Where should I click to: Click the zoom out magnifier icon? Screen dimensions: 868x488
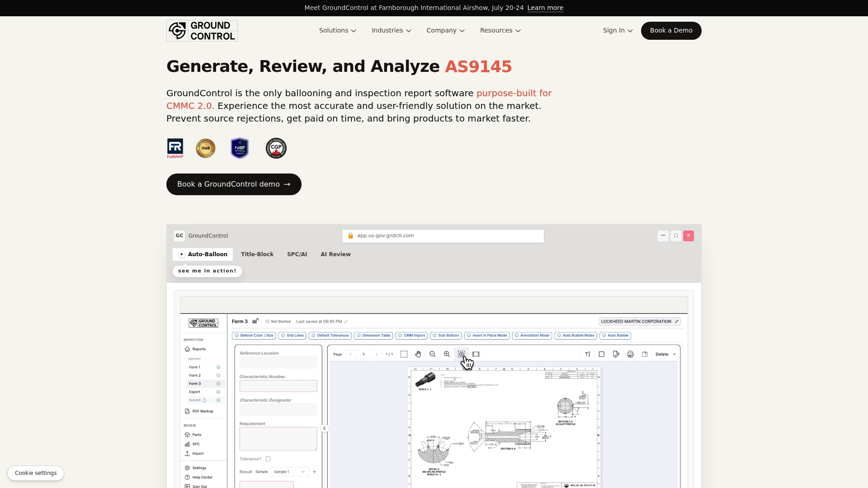[x=433, y=354]
